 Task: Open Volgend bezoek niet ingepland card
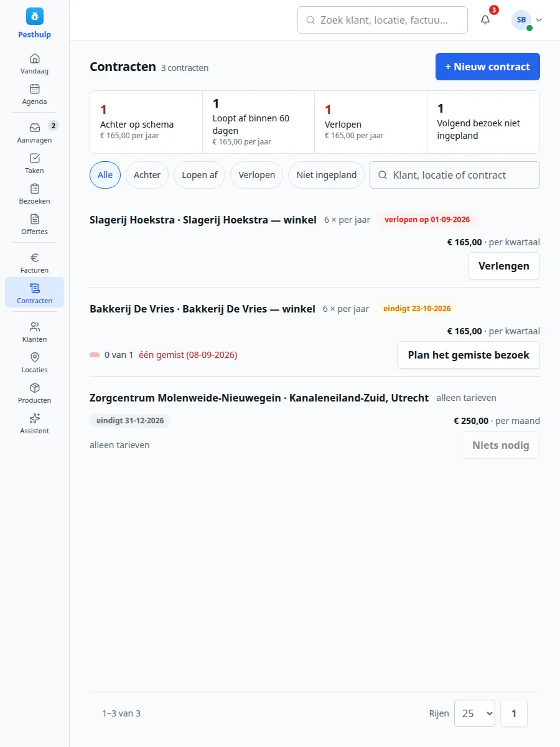point(483,122)
